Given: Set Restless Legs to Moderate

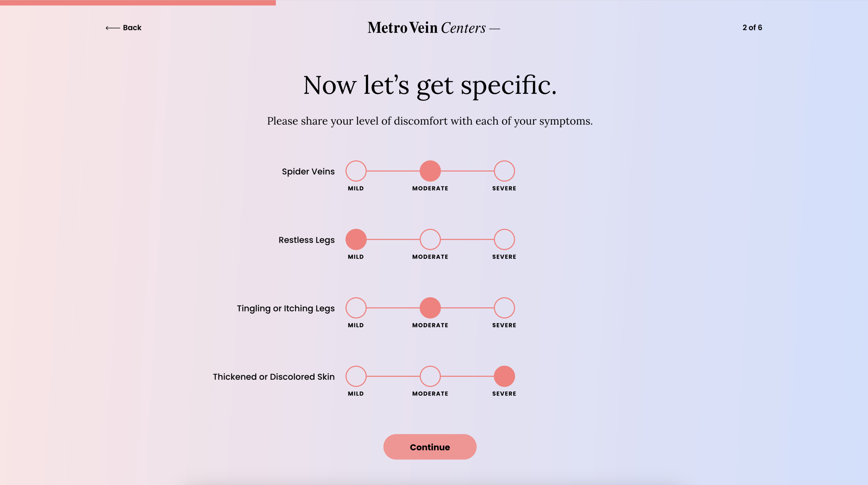Looking at the screenshot, I should pyautogui.click(x=430, y=239).
